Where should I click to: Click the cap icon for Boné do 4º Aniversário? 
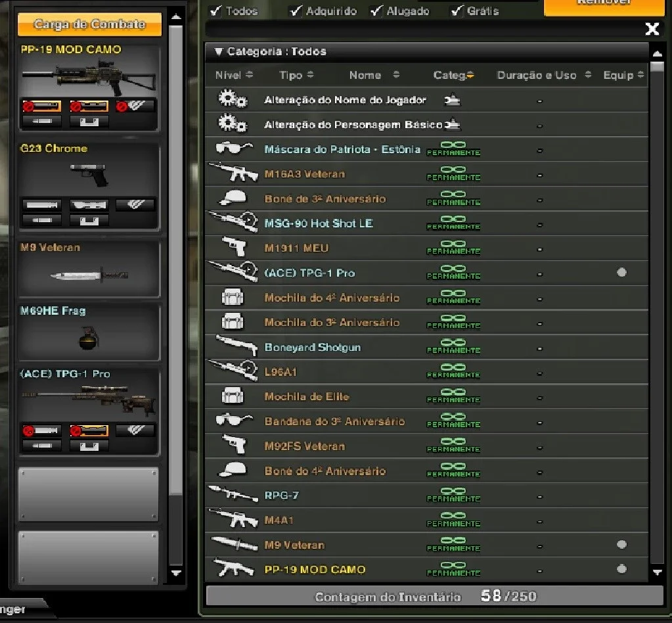233,470
